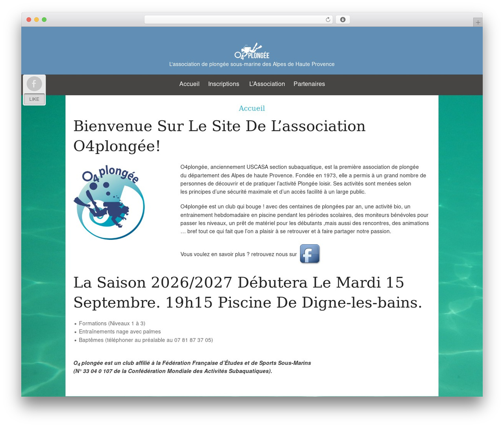The height and width of the screenshot is (427, 504).
Task: Click the green window zoom button
Action: (44, 20)
